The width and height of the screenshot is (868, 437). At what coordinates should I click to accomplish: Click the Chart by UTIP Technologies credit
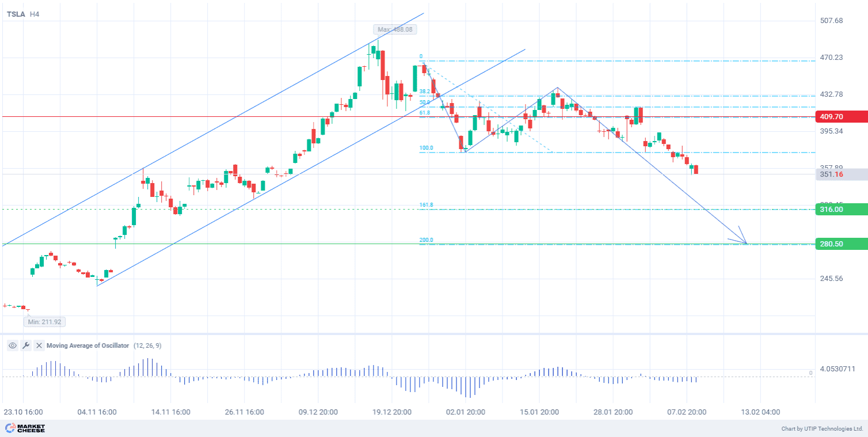tap(822, 429)
